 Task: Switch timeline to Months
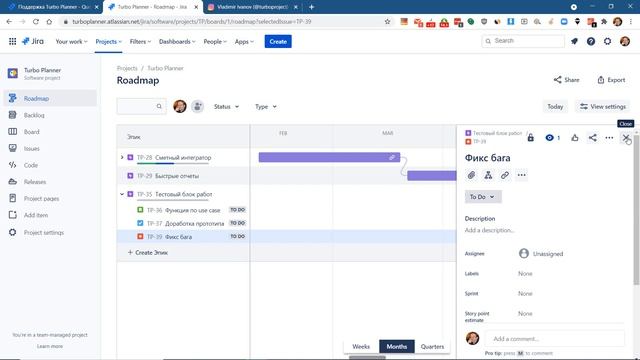[x=397, y=347]
